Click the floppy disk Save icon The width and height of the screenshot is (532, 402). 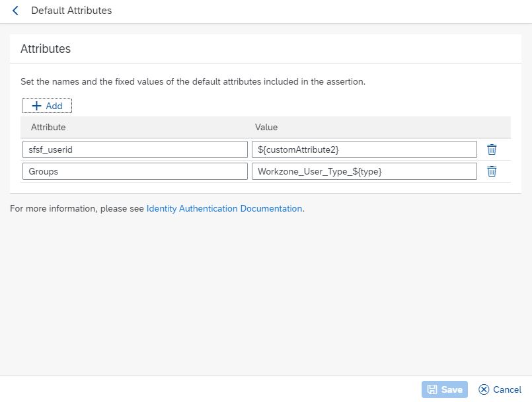[432, 389]
